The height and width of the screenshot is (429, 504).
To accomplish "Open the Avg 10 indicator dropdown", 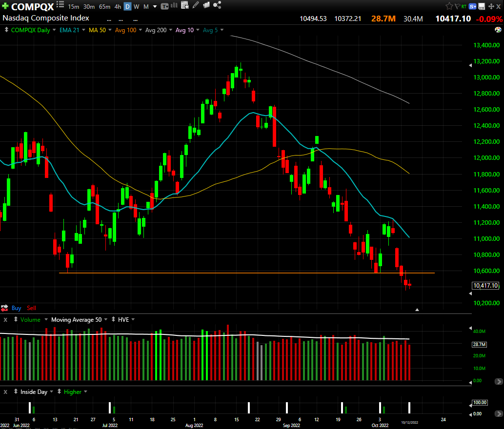I will tap(198, 30).
